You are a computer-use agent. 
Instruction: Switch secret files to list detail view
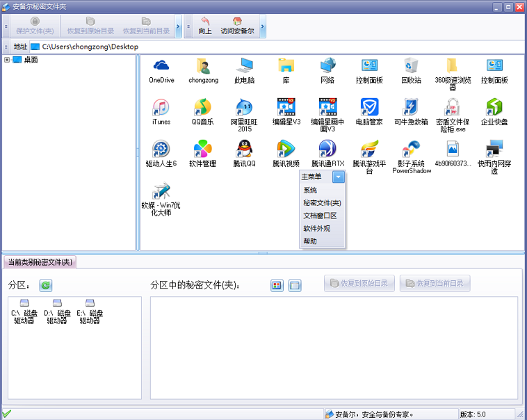coord(295,286)
